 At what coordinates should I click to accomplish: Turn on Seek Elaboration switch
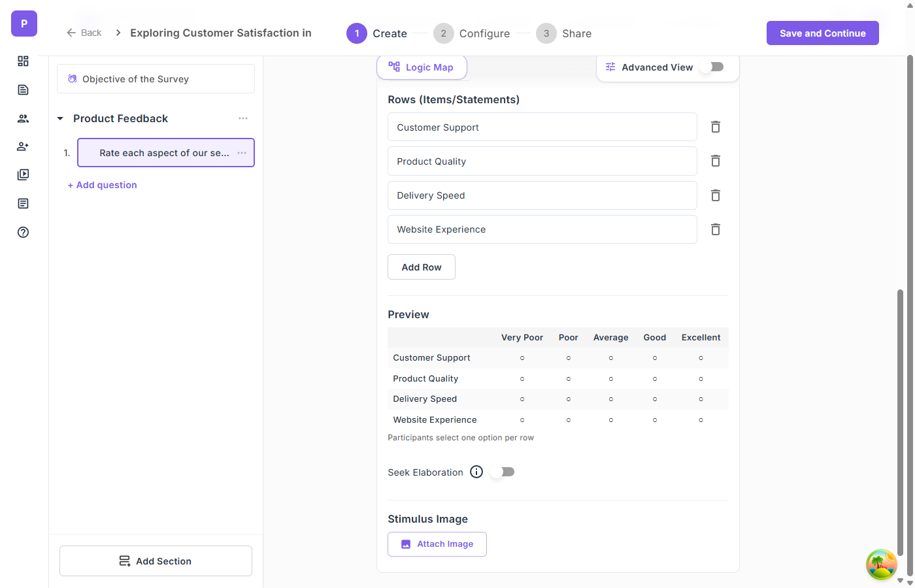(x=505, y=472)
